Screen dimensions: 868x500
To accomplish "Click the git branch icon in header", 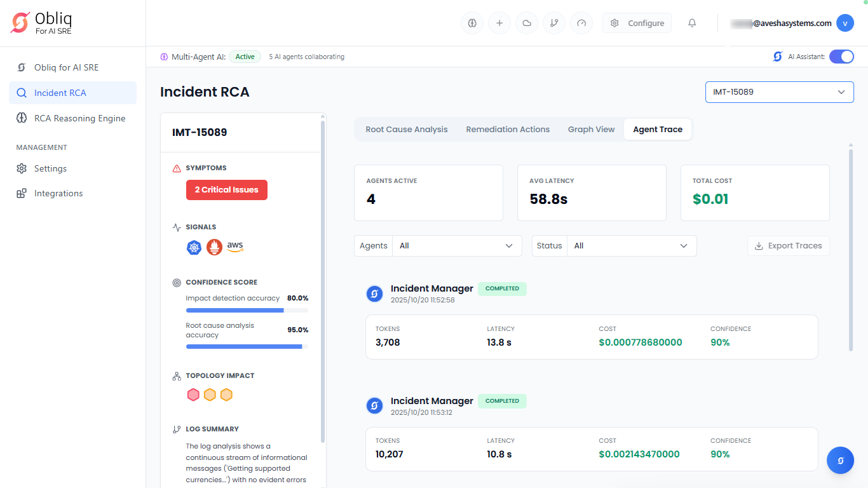I will 554,24.
